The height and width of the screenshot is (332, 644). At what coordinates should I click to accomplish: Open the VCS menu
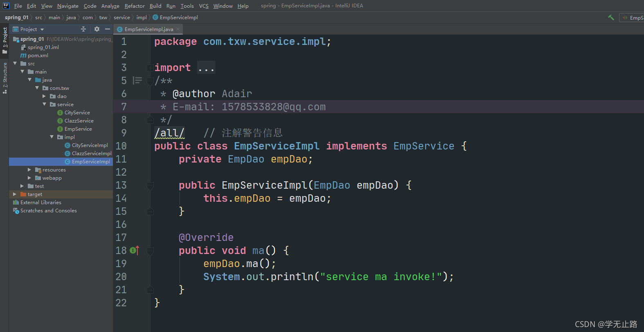(204, 6)
